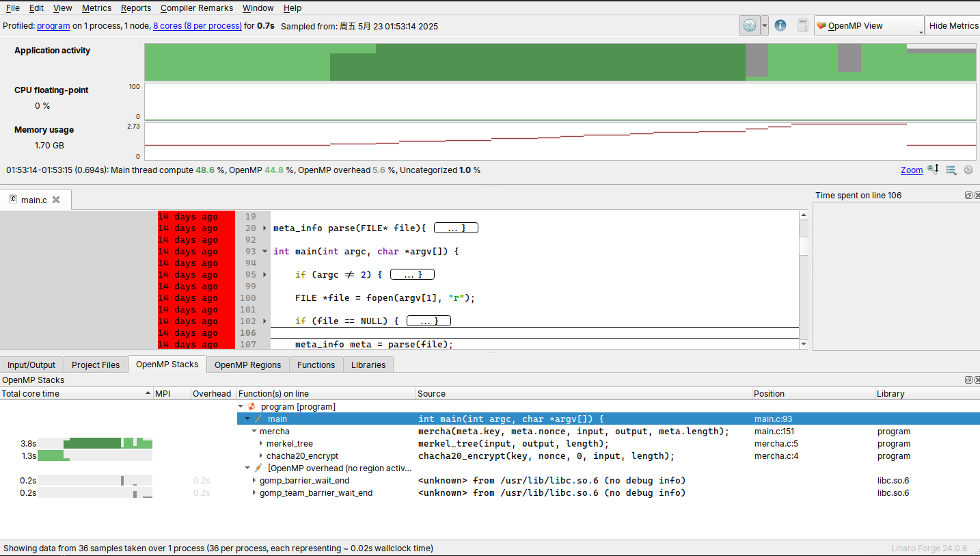Open the blue information icon
980x556 pixels.
tap(780, 26)
